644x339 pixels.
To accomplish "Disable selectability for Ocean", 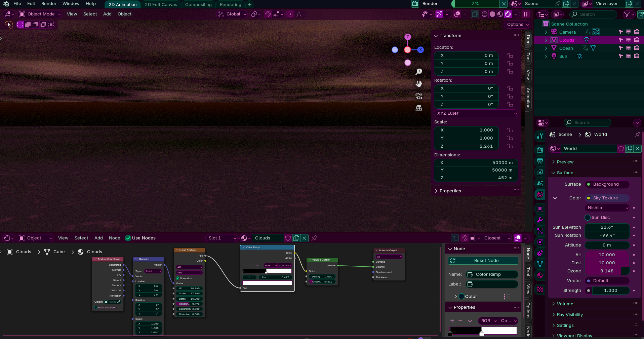I will 621,48.
